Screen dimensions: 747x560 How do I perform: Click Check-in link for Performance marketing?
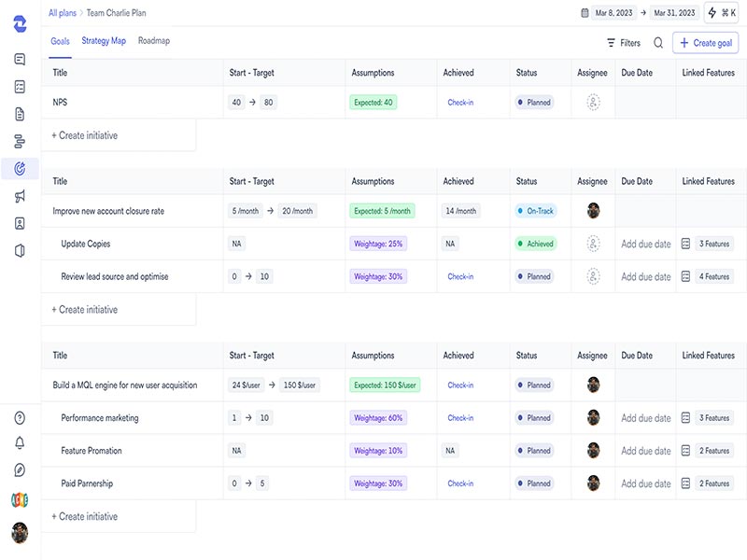tap(460, 418)
